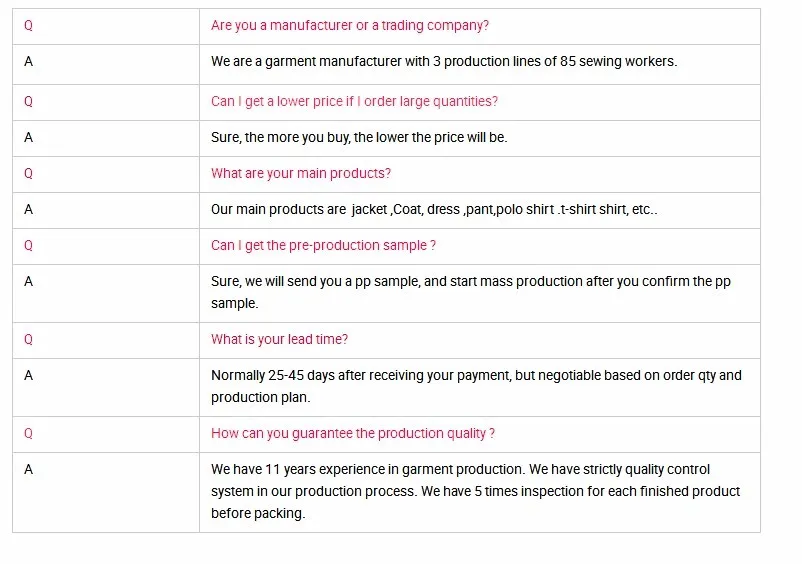
Task: Click the answer about 3 production lines
Action: [443, 61]
